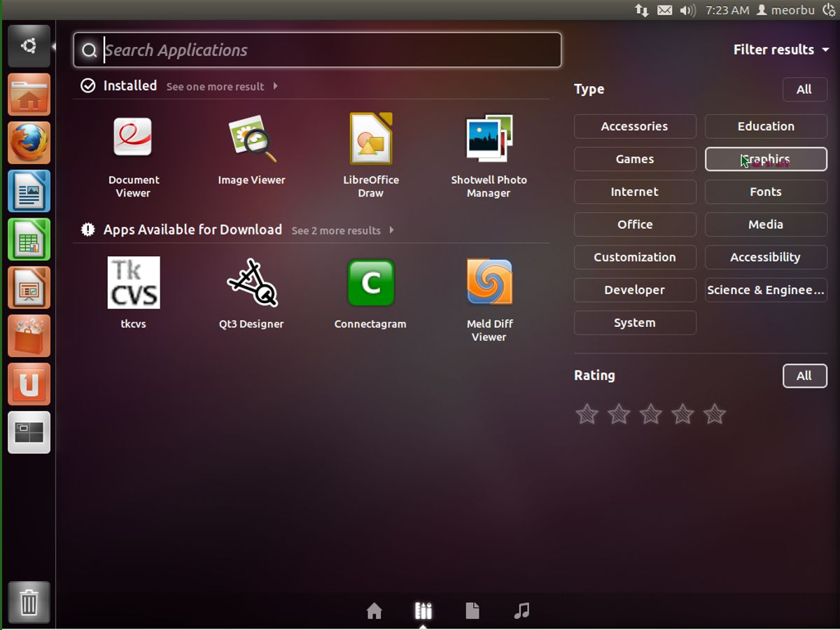This screenshot has width=840, height=630.
Task: Toggle the Internet category filter
Action: tap(634, 192)
